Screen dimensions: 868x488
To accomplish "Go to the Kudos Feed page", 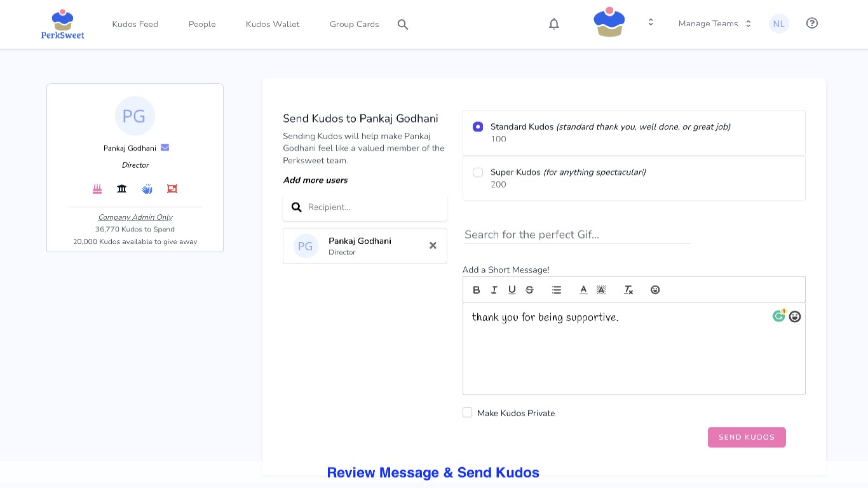I will pyautogui.click(x=135, y=24).
